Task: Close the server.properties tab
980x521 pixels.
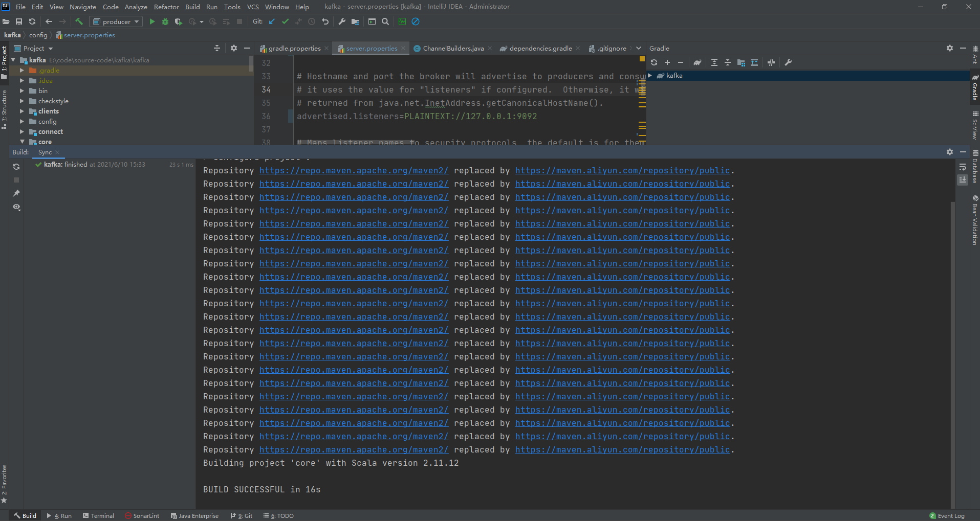Action: 403,48
